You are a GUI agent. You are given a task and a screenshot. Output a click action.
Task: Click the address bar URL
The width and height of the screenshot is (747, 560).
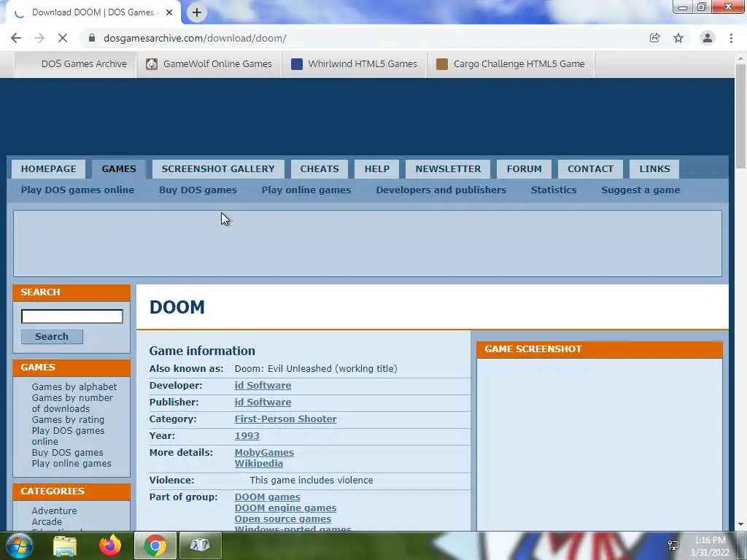pos(195,38)
